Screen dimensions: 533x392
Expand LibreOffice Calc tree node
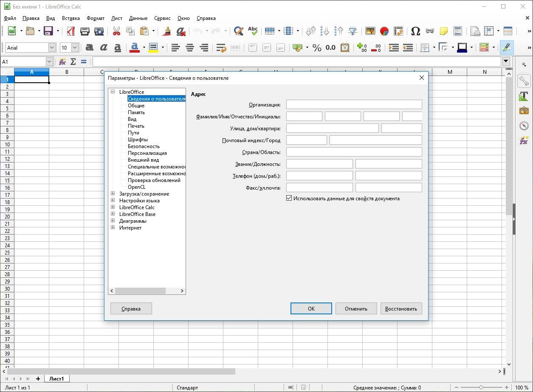tap(113, 207)
